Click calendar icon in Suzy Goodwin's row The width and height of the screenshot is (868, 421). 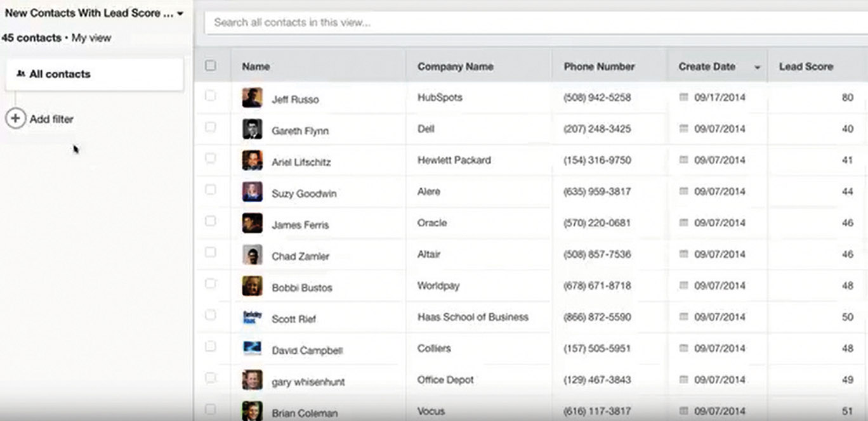pos(683,191)
